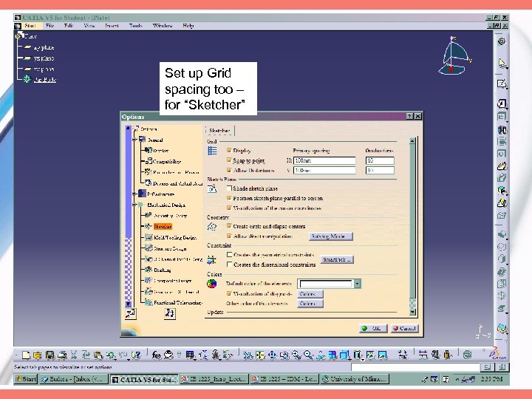
Task: Click the Swap Visible Space icon
Action: point(383,355)
